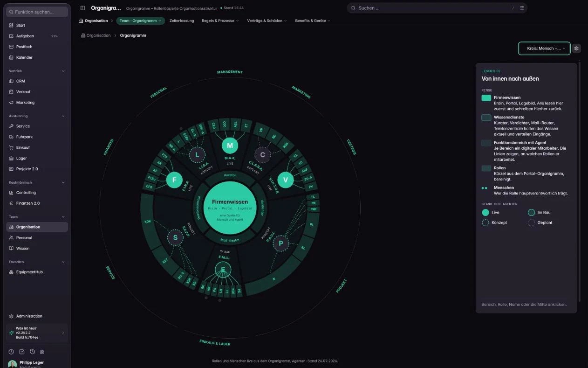The width and height of the screenshot is (588, 368).
Task: Navigate to Controlling in the sidebar
Action: (37, 193)
